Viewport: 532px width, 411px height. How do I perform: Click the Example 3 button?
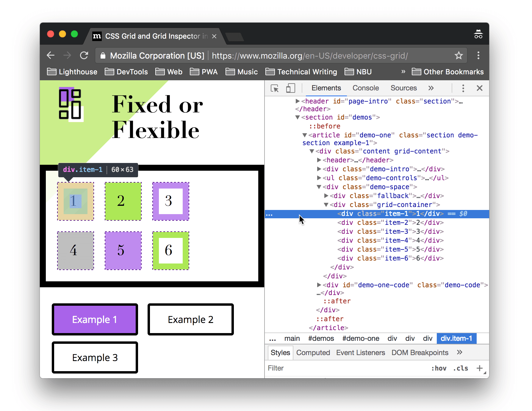95,357
